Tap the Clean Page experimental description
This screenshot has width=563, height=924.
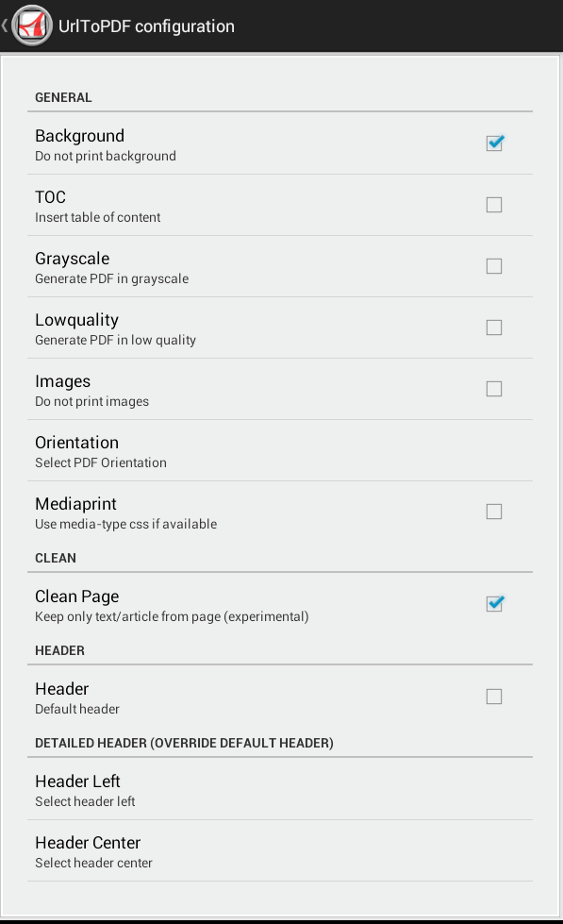(x=172, y=616)
